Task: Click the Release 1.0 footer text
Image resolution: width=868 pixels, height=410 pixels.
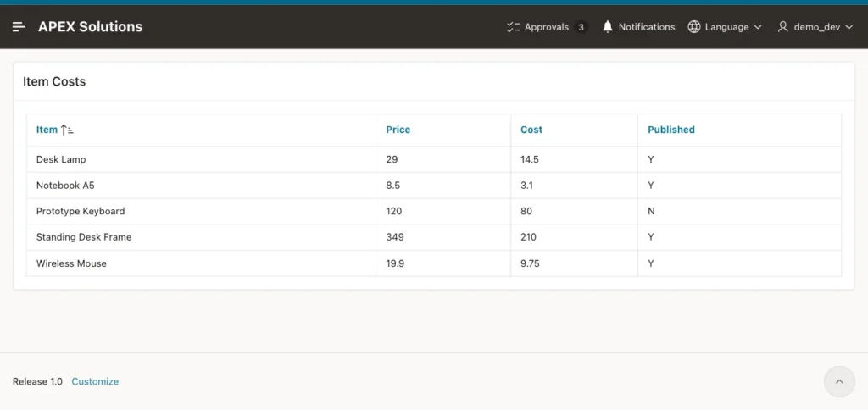Action: point(37,381)
